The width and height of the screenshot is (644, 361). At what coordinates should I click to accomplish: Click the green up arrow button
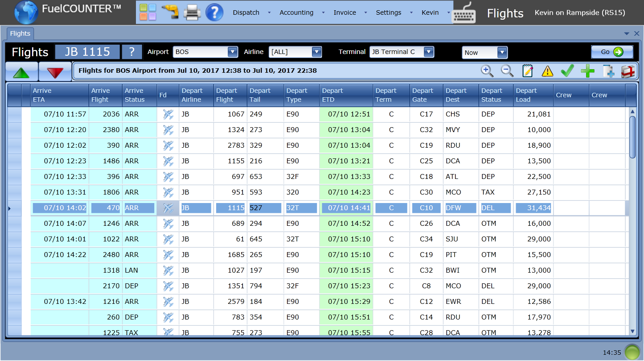(x=22, y=71)
